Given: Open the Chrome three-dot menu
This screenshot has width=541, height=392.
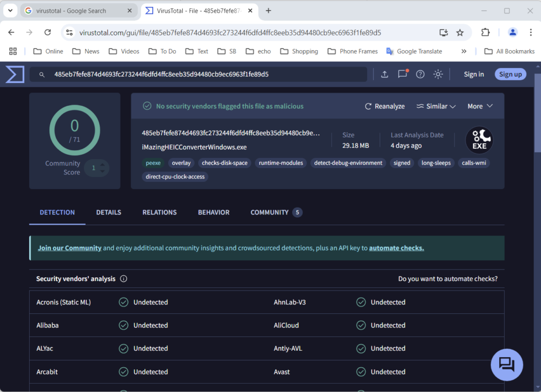Looking at the screenshot, I should coord(530,32).
